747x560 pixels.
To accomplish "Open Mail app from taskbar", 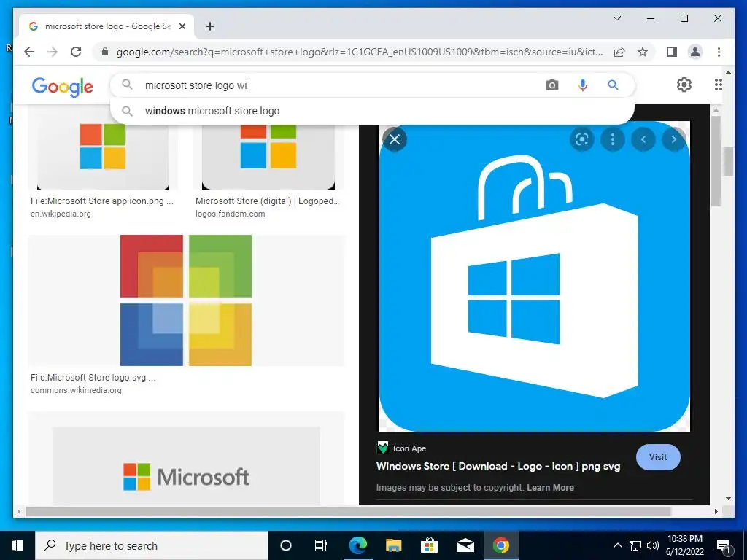I will coord(465,545).
